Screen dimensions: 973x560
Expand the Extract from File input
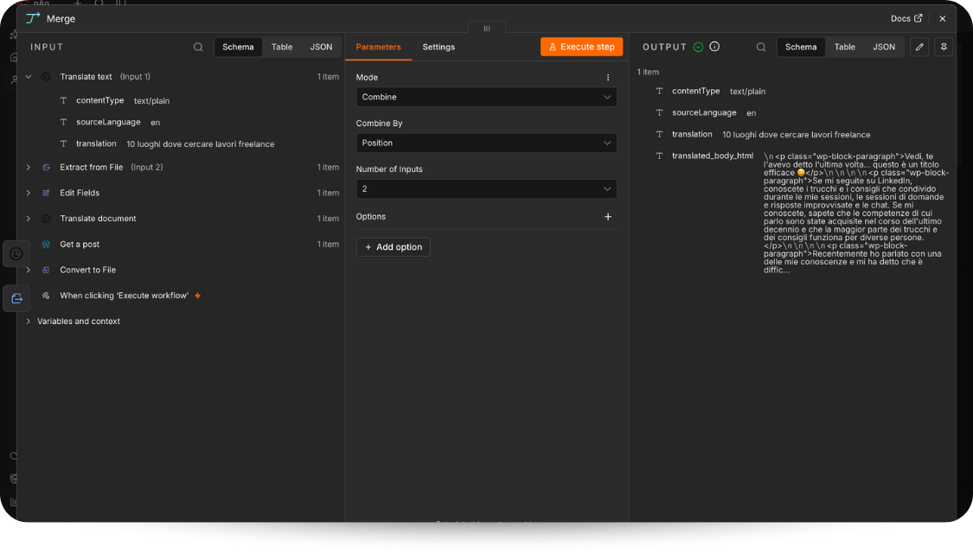[29, 168]
